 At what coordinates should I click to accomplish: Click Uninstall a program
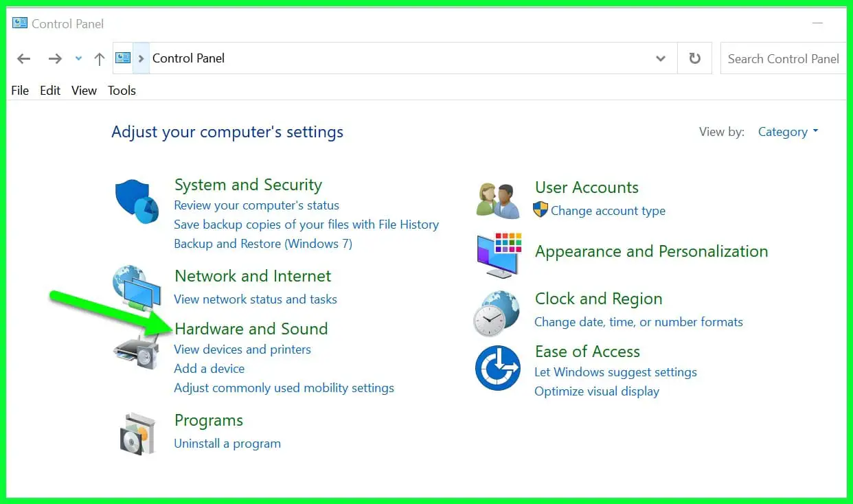click(227, 444)
